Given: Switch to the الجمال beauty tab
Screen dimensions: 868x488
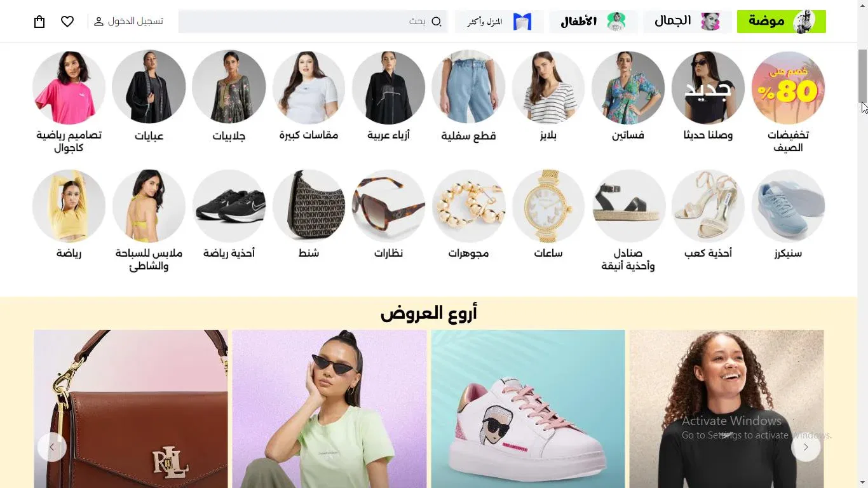Looking at the screenshot, I should (688, 22).
